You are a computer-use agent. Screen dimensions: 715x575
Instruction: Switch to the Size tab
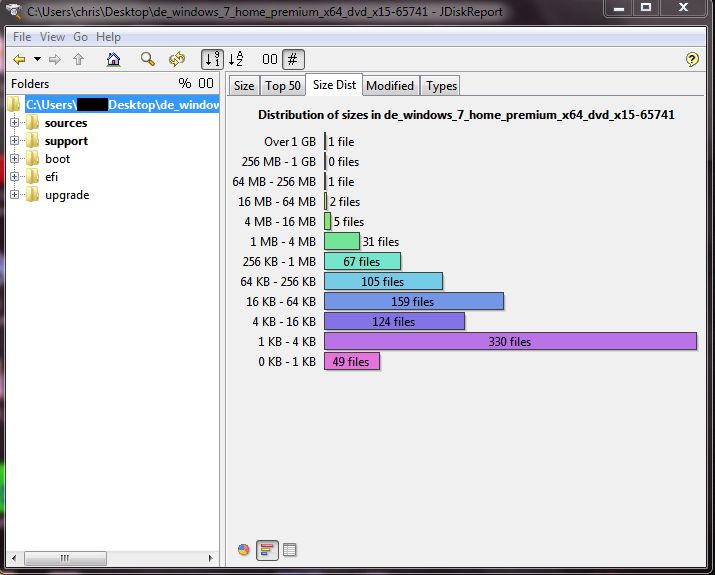(x=244, y=86)
